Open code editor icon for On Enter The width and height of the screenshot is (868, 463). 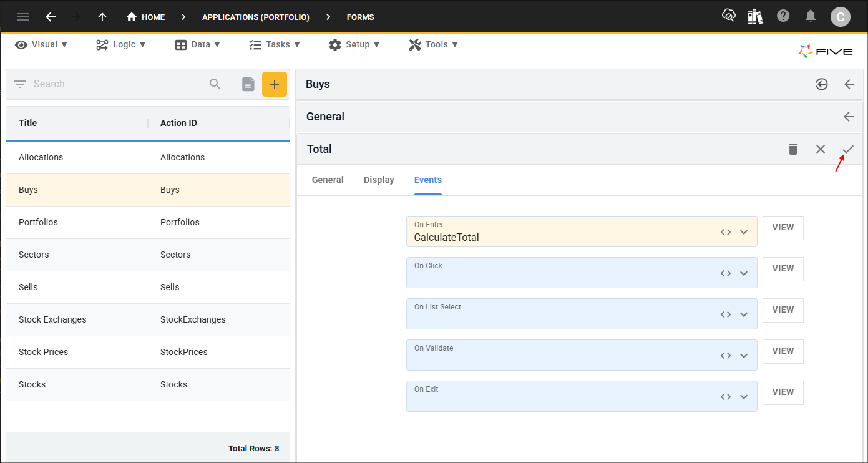[x=726, y=232]
